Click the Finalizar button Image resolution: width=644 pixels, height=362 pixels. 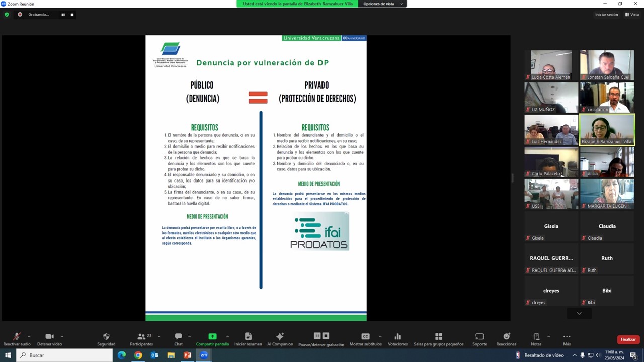(628, 340)
